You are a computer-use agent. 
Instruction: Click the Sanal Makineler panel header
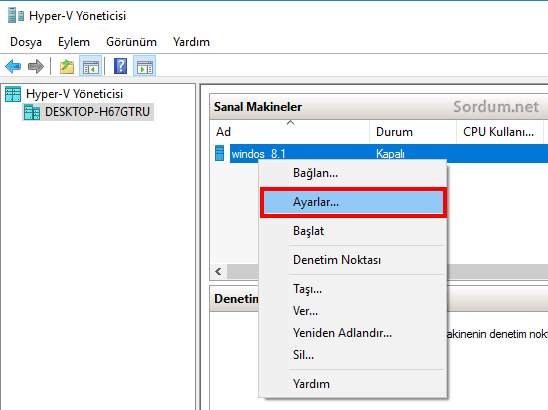point(379,107)
